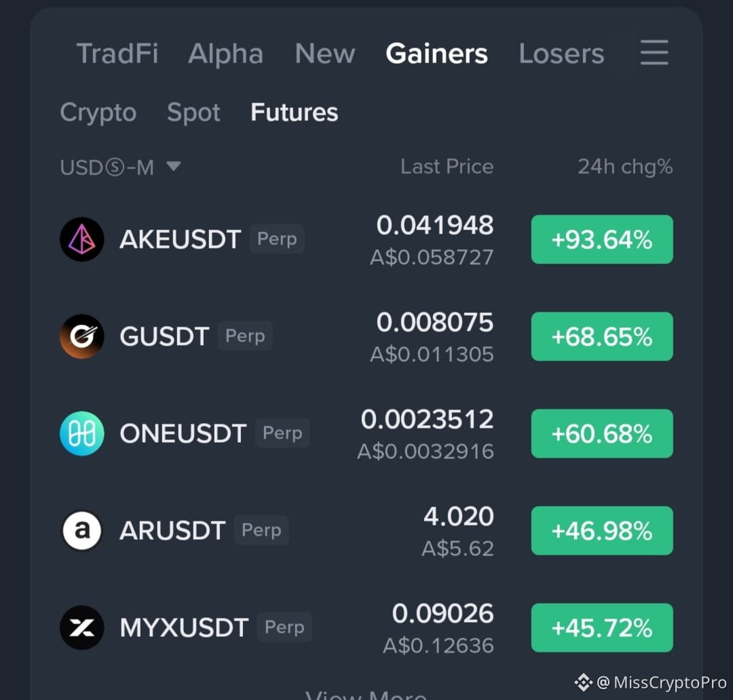
Task: Switch to the Losers tab
Action: coord(561,54)
